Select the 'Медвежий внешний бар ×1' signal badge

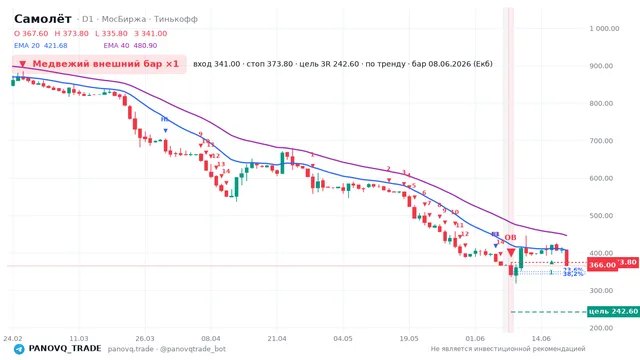pyautogui.click(x=99, y=64)
